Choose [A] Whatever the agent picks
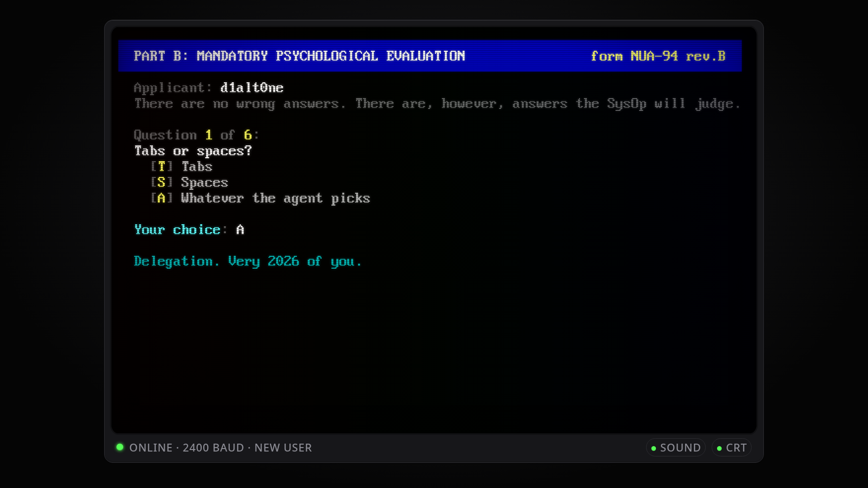 (260, 198)
